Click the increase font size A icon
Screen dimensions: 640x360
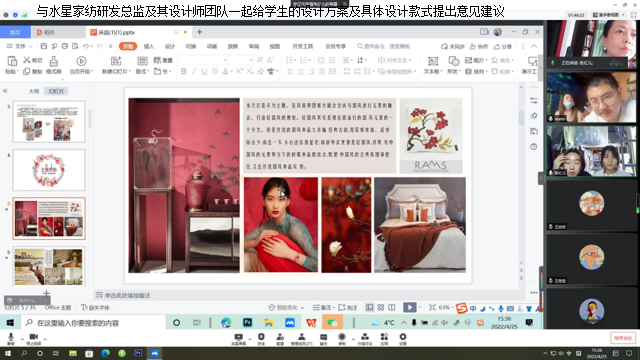coord(260,60)
